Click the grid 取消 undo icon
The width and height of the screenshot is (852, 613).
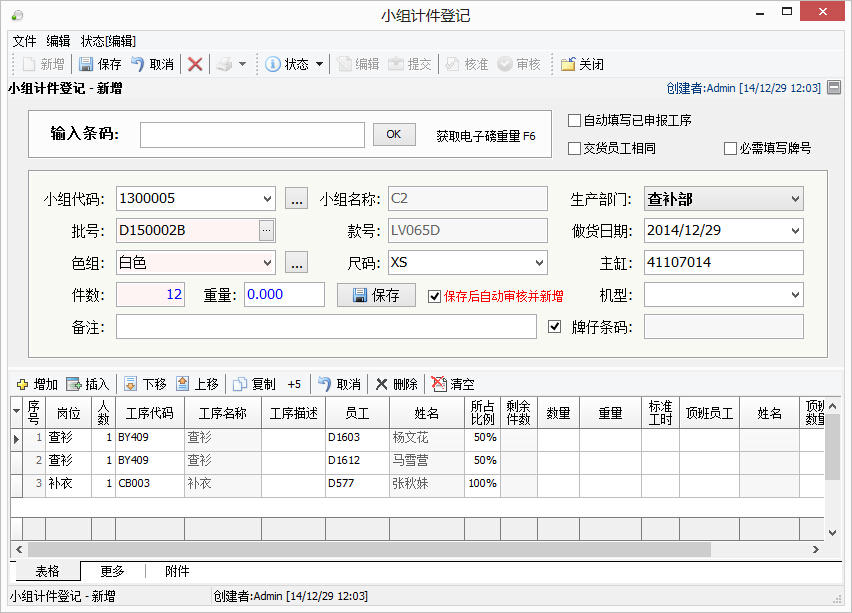pos(324,384)
